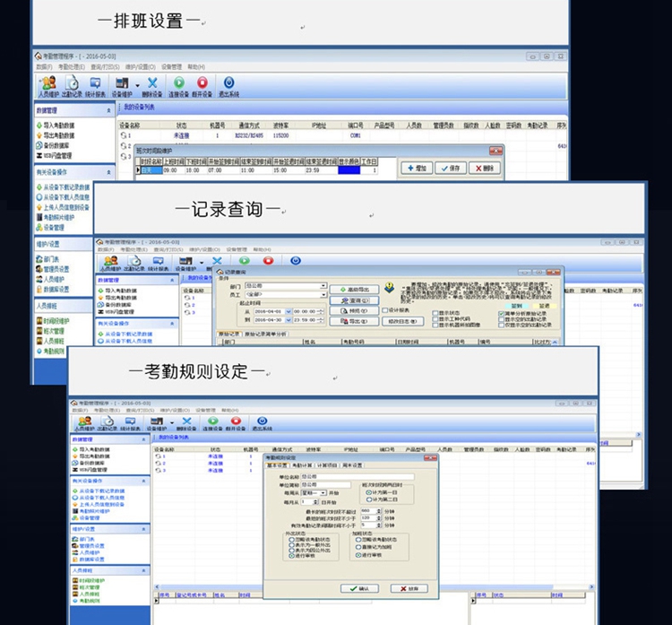The width and height of the screenshot is (672, 625).
Task: Select the 计为第二日 radio button
Action: [369, 499]
